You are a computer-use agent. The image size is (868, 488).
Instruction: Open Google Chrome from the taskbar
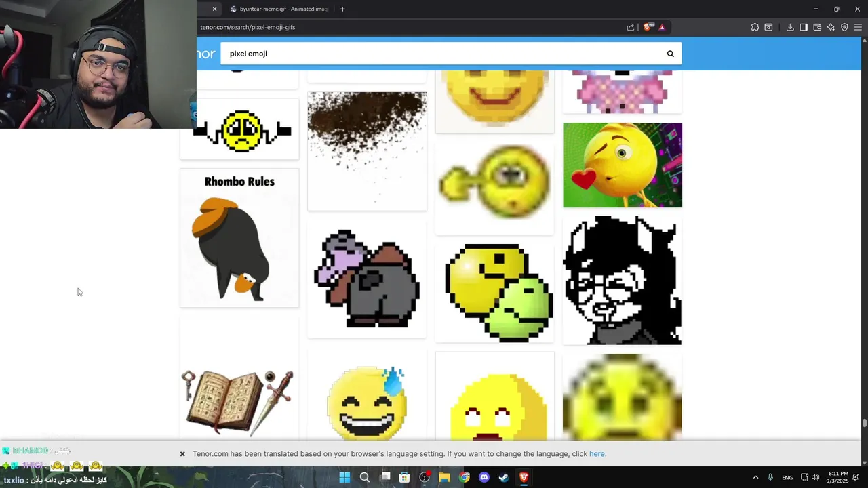pyautogui.click(x=465, y=477)
